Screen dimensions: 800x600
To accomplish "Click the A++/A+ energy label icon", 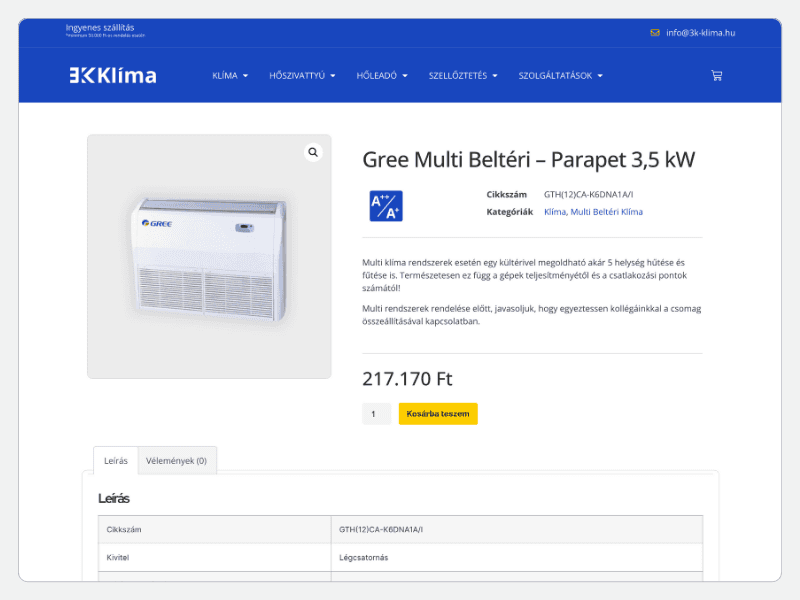I will coord(386,206).
